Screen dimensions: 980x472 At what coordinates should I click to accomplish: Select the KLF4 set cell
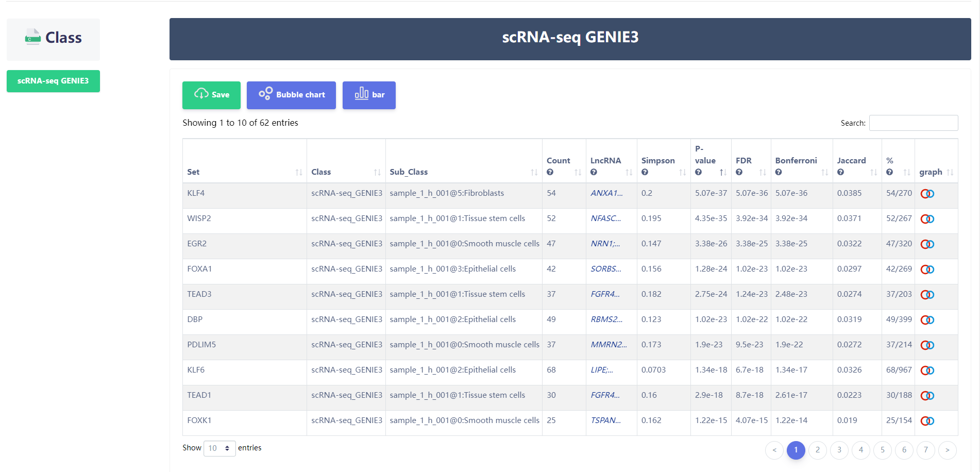click(x=245, y=196)
